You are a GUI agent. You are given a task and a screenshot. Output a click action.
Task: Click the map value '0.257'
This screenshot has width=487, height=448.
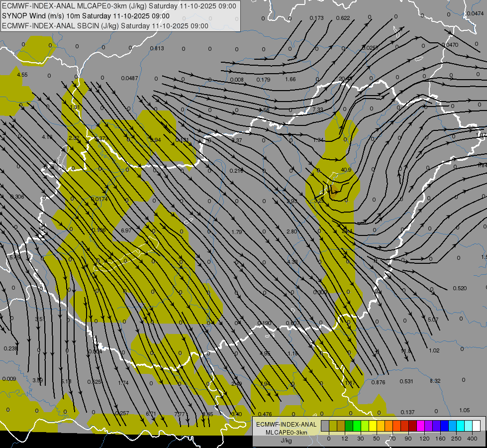click(122, 413)
